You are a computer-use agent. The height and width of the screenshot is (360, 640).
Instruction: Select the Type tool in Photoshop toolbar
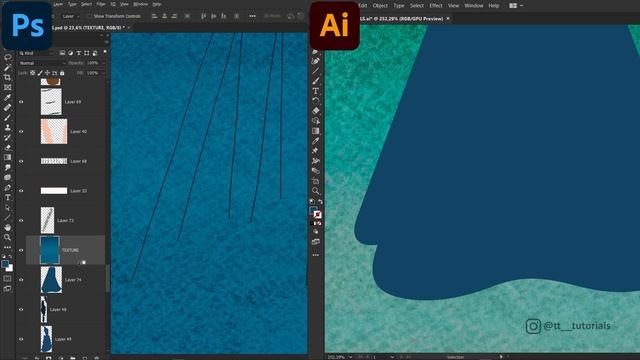(x=7, y=198)
